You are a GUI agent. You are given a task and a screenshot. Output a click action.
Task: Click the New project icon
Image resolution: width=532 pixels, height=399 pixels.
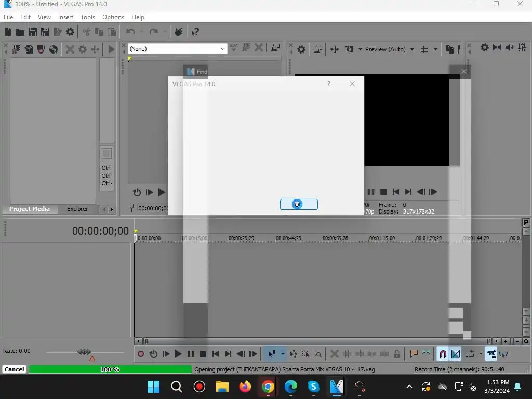8,32
